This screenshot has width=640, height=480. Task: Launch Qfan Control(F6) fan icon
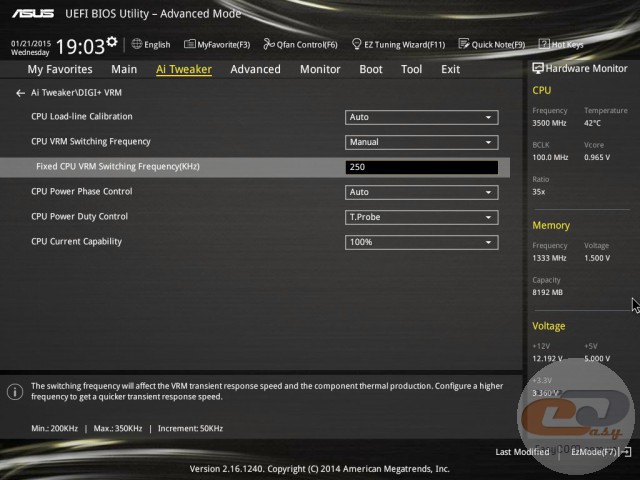click(x=269, y=44)
